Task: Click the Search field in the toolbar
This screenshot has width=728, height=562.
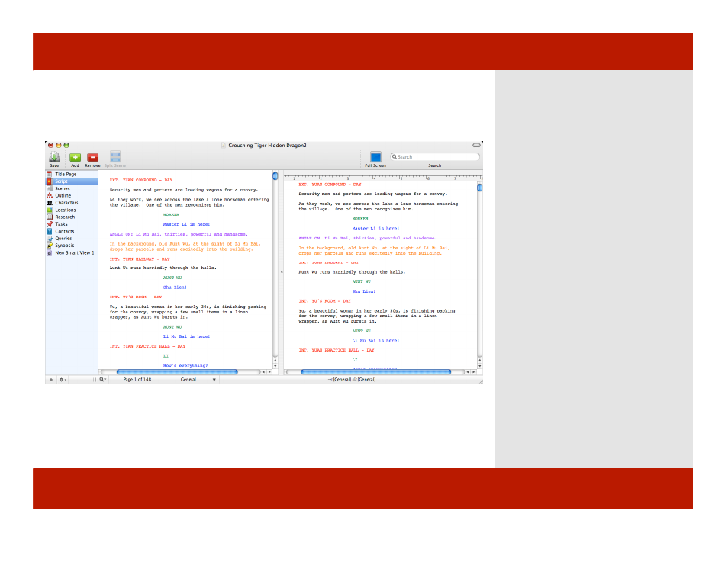Action: [434, 157]
